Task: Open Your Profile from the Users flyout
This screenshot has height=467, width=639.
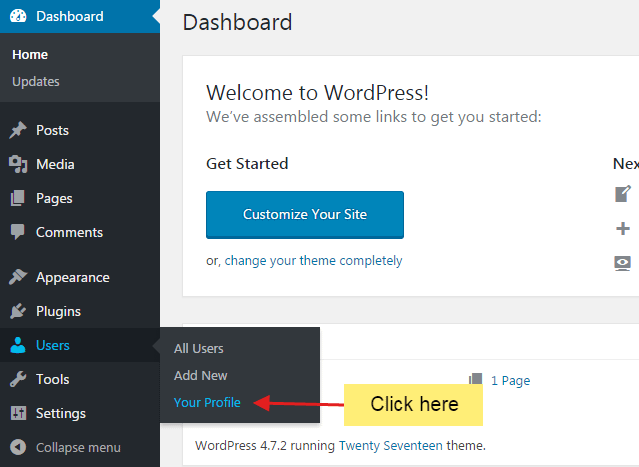Action: (x=207, y=403)
